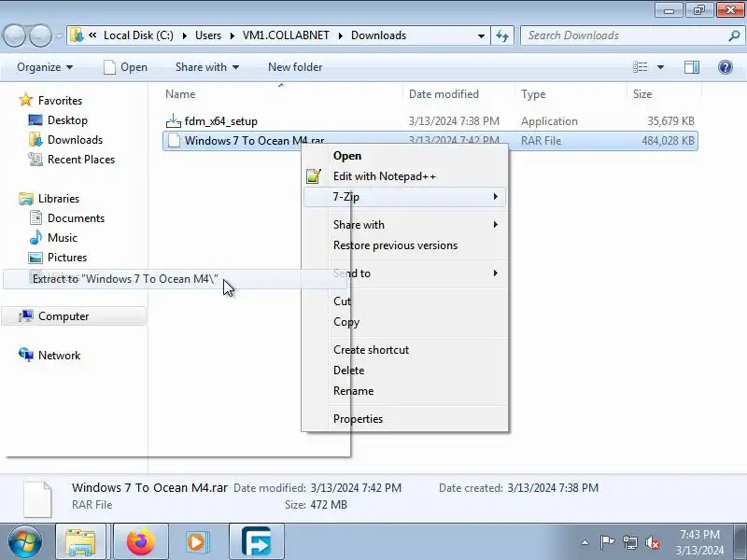
Task: Choose Copy from context menu
Action: [404, 322]
